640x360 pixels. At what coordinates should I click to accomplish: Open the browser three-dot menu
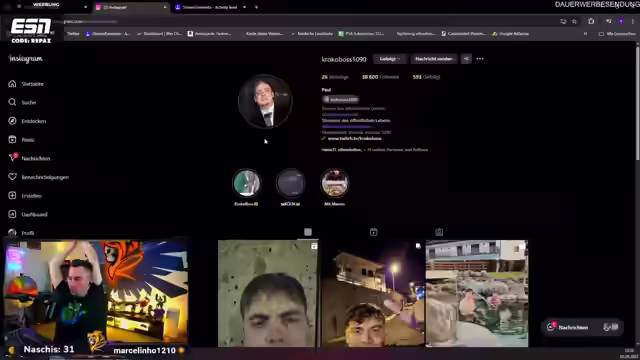(x=633, y=21)
